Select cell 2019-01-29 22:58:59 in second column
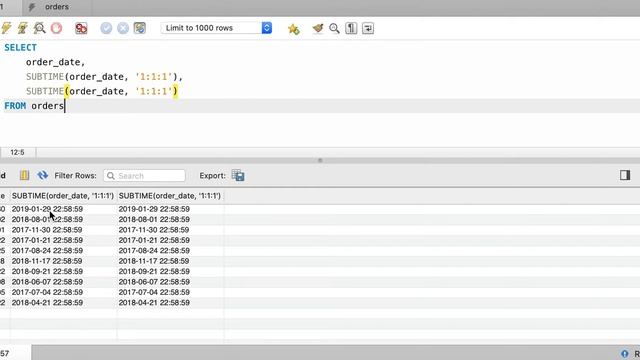Viewport: 640px width, 360px height. pos(154,209)
